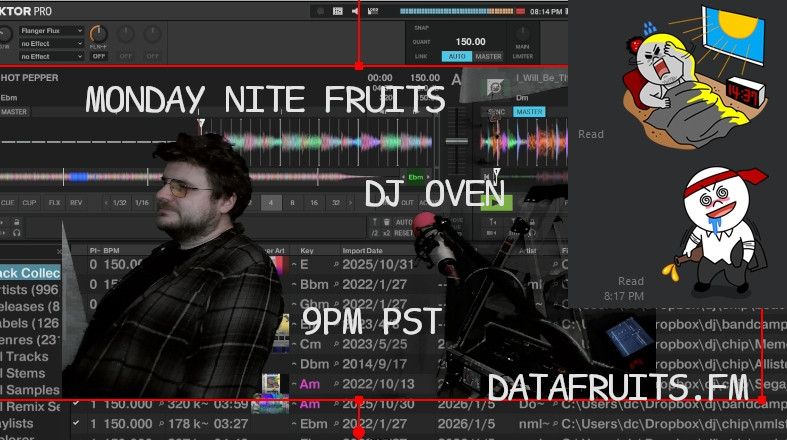Image resolution: width=787 pixels, height=440 pixels.
Task: Open All Samples in browser tree
Action: pyautogui.click(x=30, y=390)
